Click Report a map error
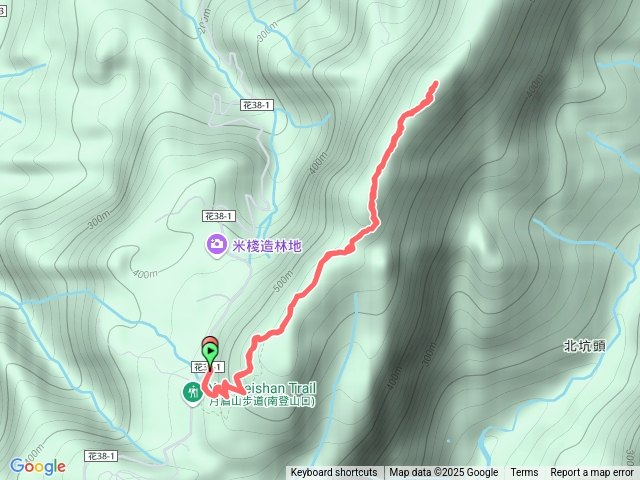The height and width of the screenshot is (480, 640). tap(591, 473)
